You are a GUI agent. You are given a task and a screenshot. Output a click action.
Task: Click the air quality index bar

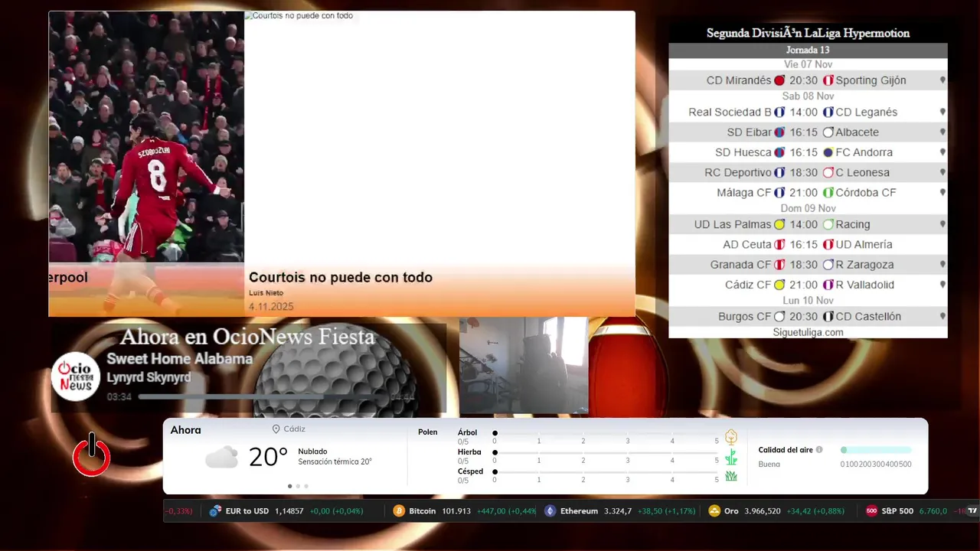[x=876, y=450]
